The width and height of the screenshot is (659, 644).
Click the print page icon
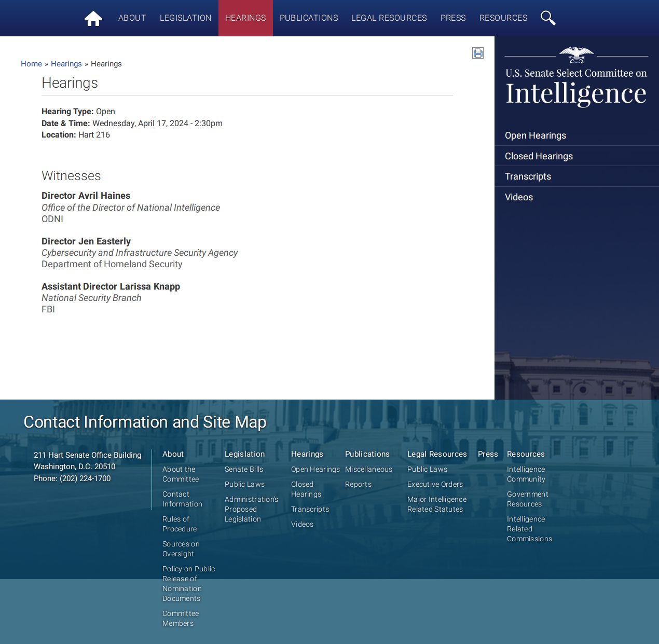click(478, 53)
